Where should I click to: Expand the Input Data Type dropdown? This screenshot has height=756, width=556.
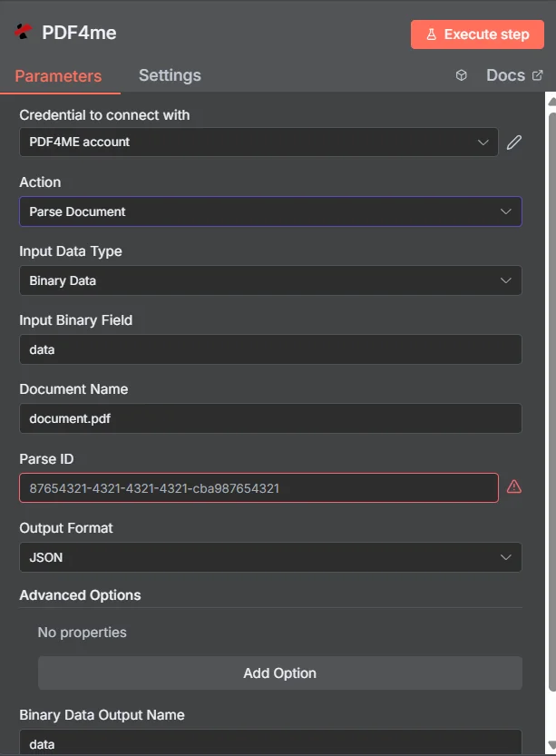(x=270, y=280)
